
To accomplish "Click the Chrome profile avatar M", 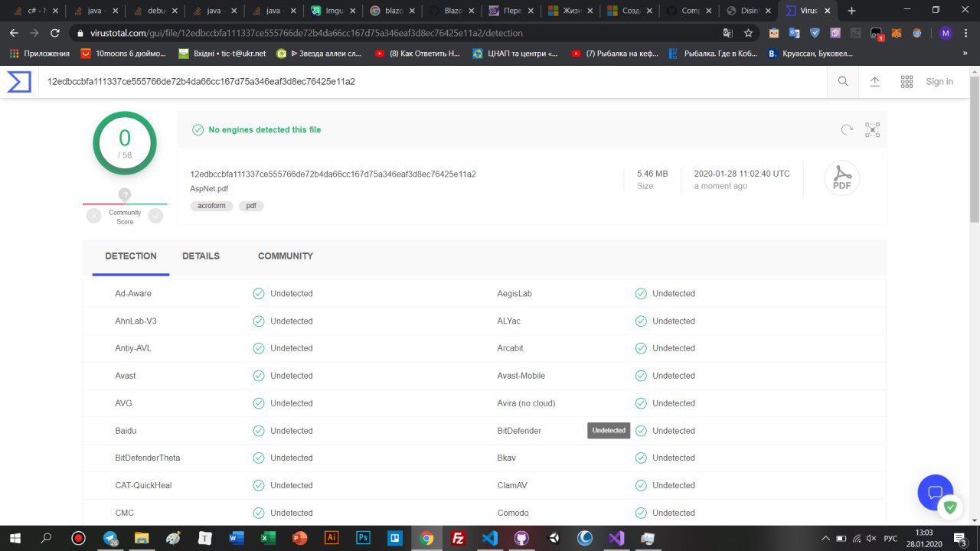I will (x=946, y=33).
